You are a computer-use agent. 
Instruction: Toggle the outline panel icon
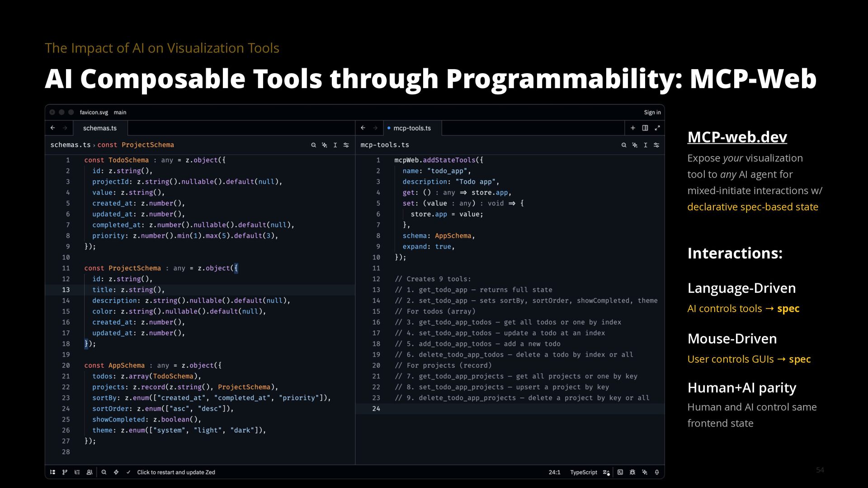click(x=77, y=472)
